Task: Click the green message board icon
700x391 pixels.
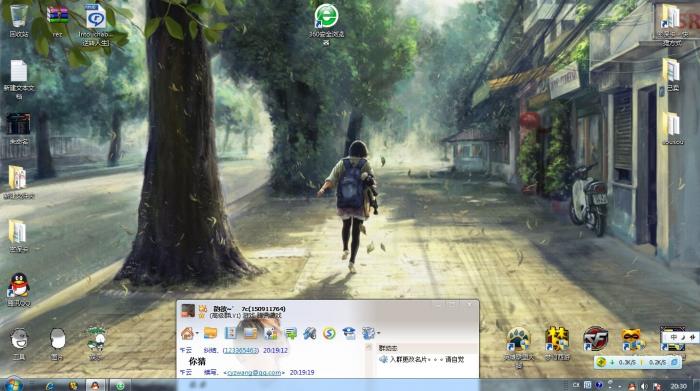Action: click(291, 333)
